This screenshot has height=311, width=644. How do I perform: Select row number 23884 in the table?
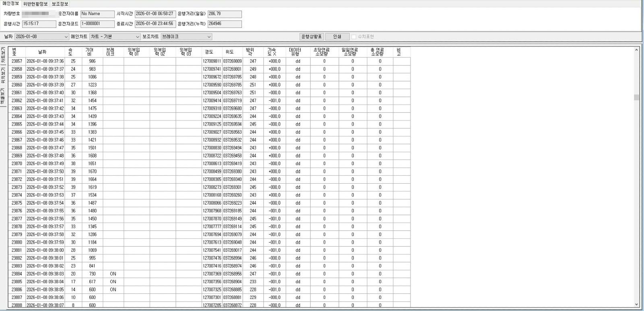(17, 274)
